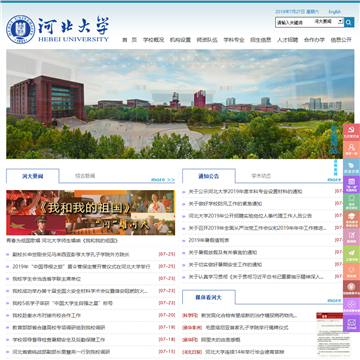The height and width of the screenshot is (360, 360).
Task: Open the 我校5名学子荣获"中国大学生自强之星" news item
Action: 62,303
